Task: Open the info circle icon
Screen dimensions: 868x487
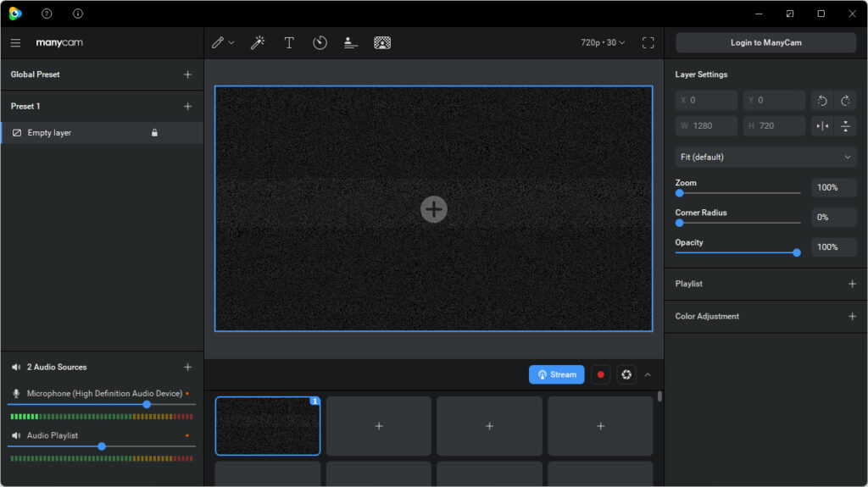Action: click(78, 14)
